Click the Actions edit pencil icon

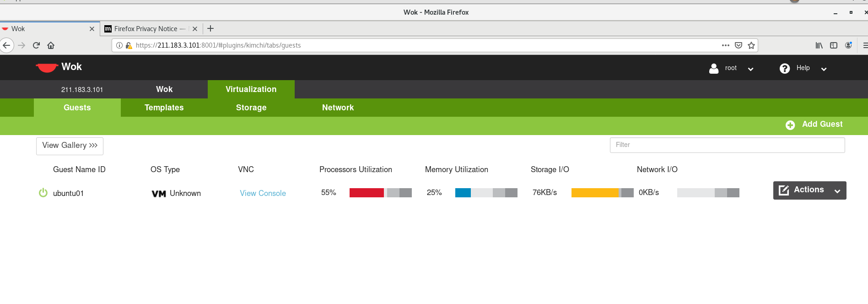(x=784, y=190)
